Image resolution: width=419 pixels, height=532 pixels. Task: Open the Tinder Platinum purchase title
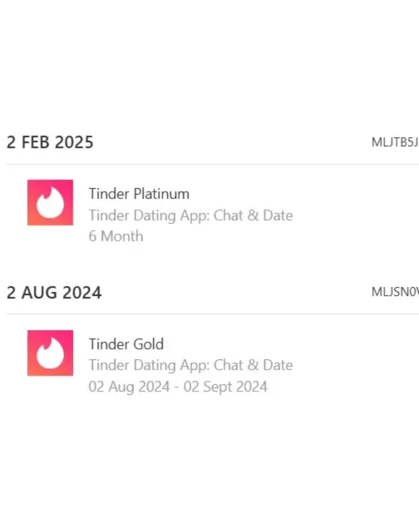click(x=139, y=194)
